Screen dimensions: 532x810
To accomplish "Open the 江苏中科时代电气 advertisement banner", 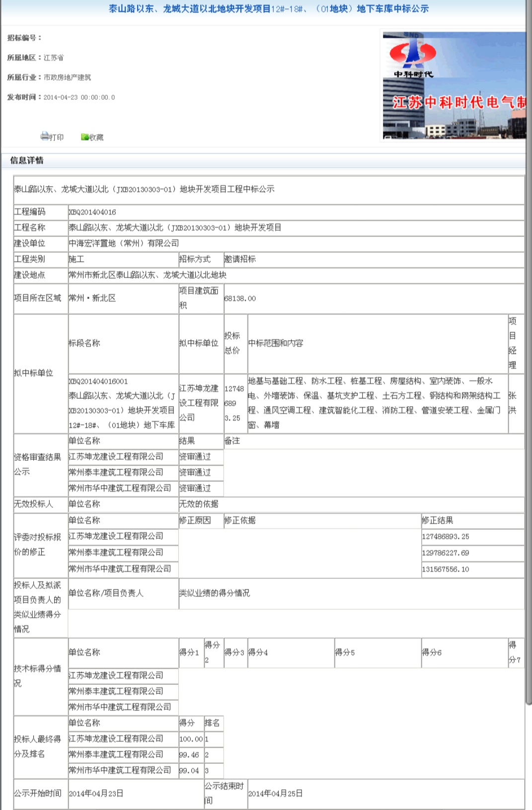I will (x=454, y=85).
